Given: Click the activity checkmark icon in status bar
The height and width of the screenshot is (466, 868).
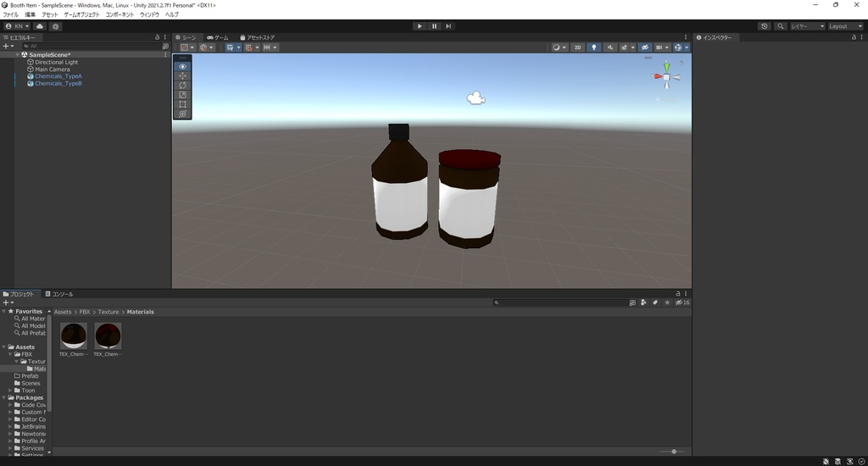Looking at the screenshot, I should (x=861, y=461).
